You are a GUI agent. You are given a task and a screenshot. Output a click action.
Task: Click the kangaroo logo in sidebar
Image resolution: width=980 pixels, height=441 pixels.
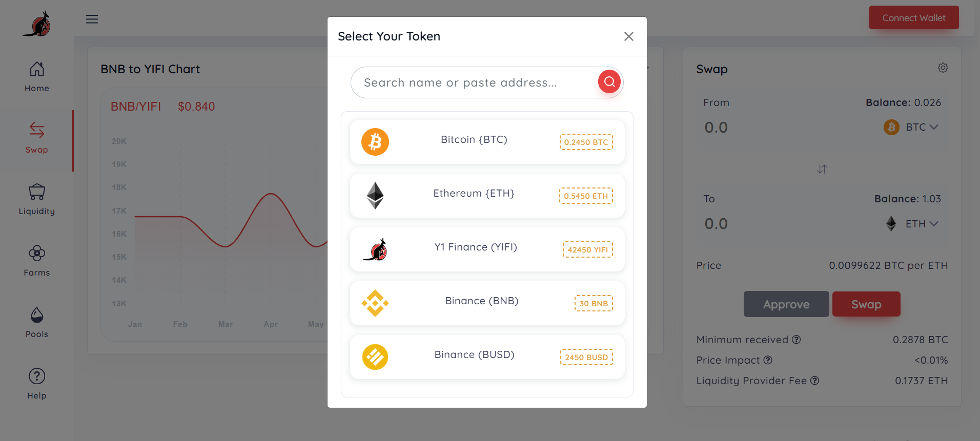tap(37, 24)
